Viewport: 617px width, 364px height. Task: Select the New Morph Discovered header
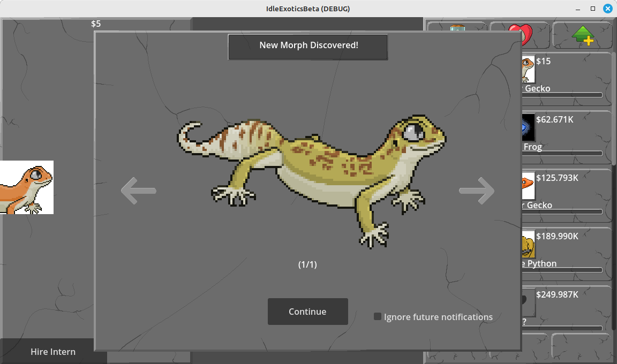pos(308,45)
